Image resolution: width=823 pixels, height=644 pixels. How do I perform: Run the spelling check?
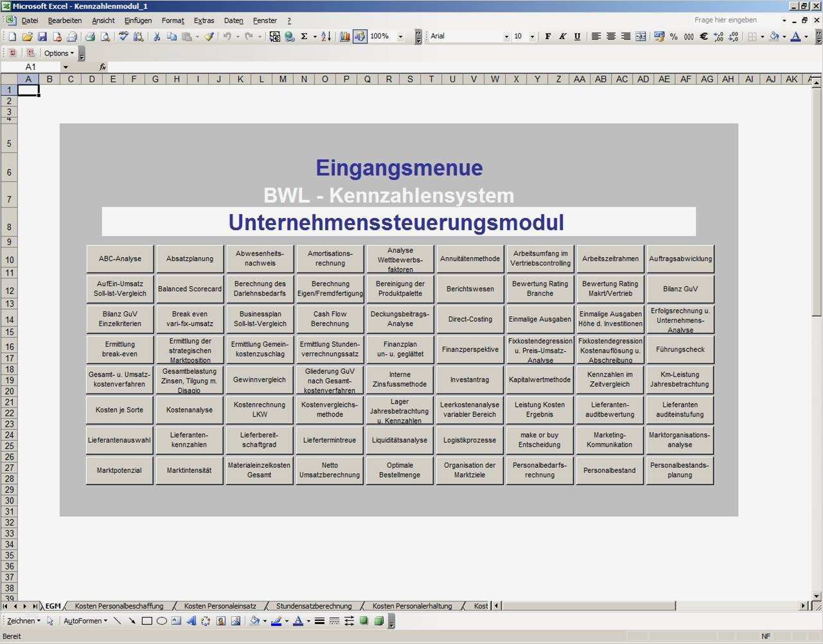coord(123,36)
